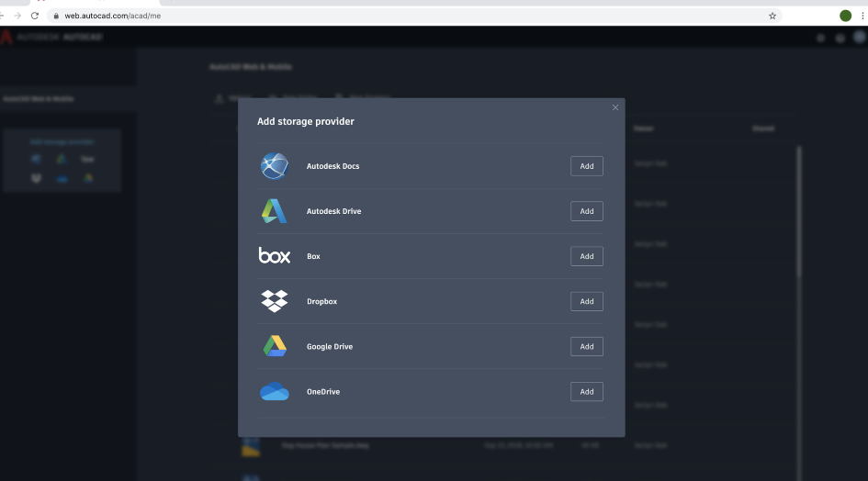Image resolution: width=868 pixels, height=481 pixels.
Task: Open the browser three-dot menu
Action: (862, 16)
